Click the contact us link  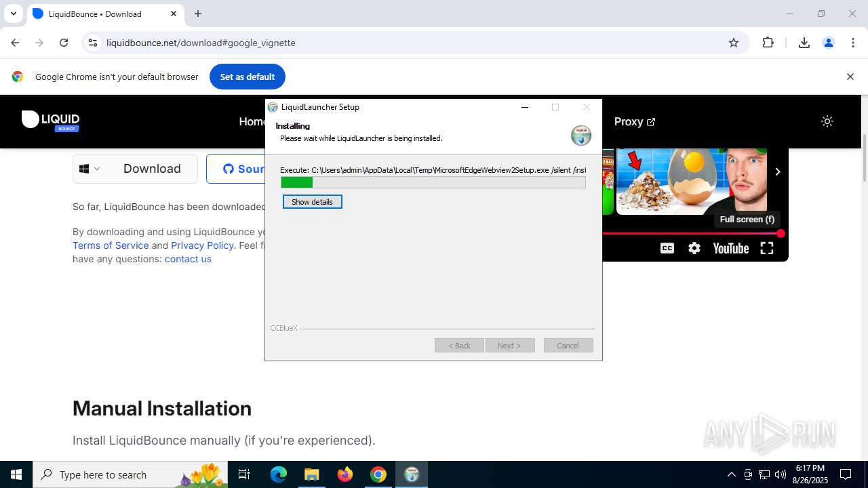tap(188, 259)
